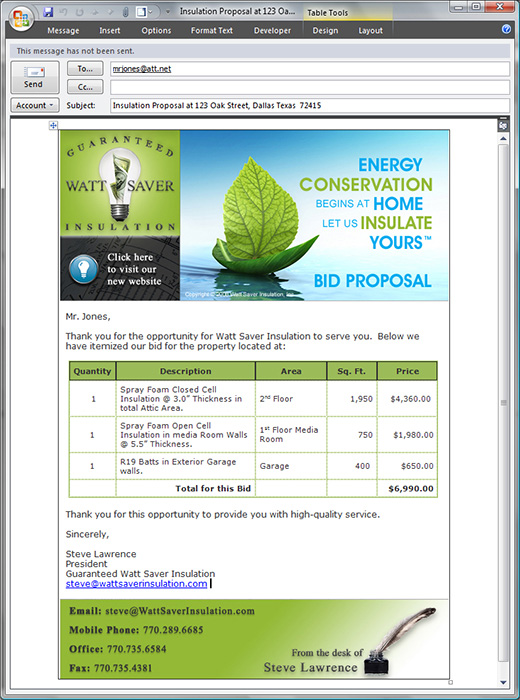Switch to the Options ribbon tab
The height and width of the screenshot is (700, 520).
156,30
